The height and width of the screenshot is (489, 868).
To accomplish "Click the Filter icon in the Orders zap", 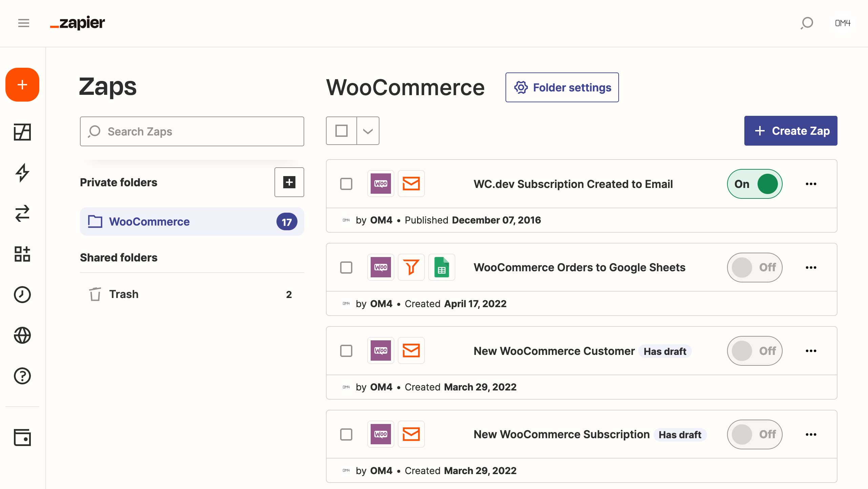I will click(x=411, y=267).
